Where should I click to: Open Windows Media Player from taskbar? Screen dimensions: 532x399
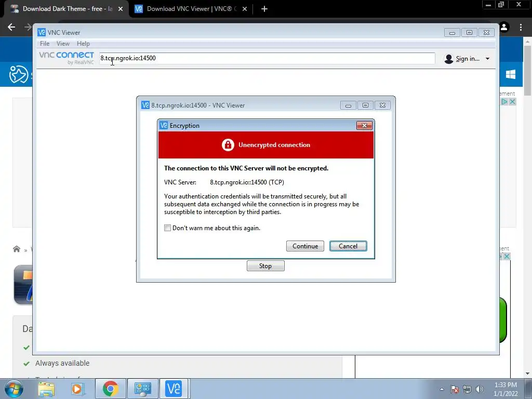point(77,389)
